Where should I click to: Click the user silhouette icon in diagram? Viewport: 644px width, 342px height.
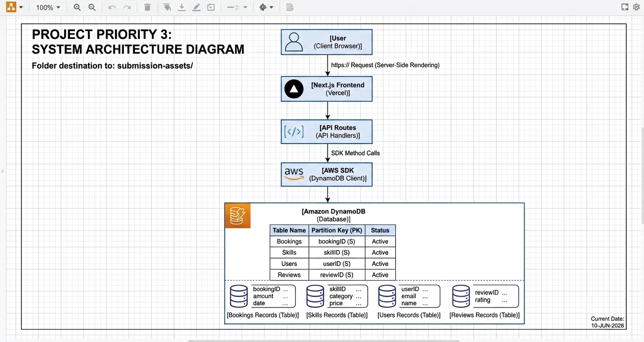[294, 42]
